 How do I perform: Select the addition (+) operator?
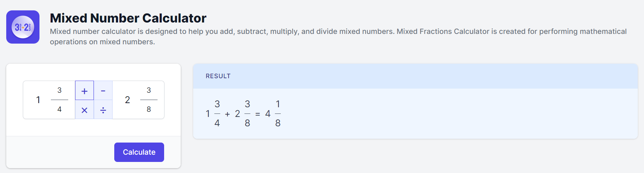point(84,91)
